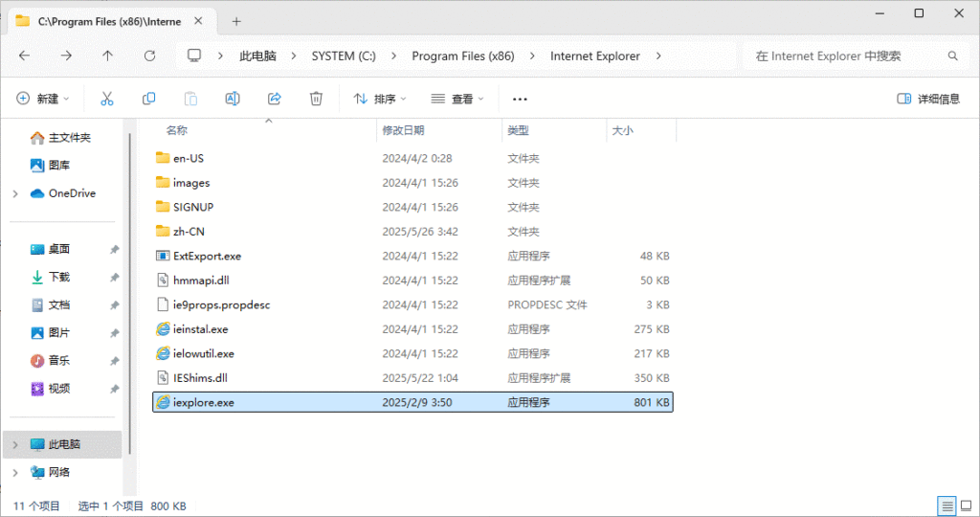
Task: Toggle the 详细信息 details pane
Action: (x=928, y=99)
